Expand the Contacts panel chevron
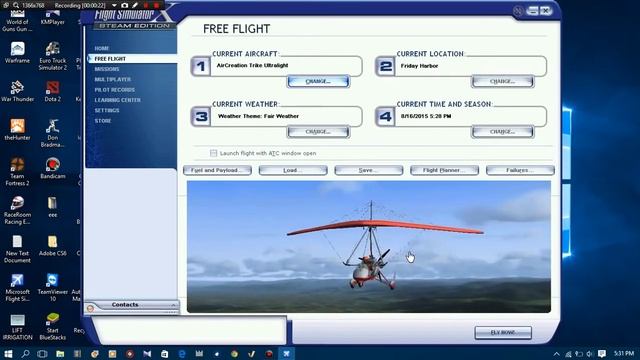640x360 pixels. coord(173,305)
